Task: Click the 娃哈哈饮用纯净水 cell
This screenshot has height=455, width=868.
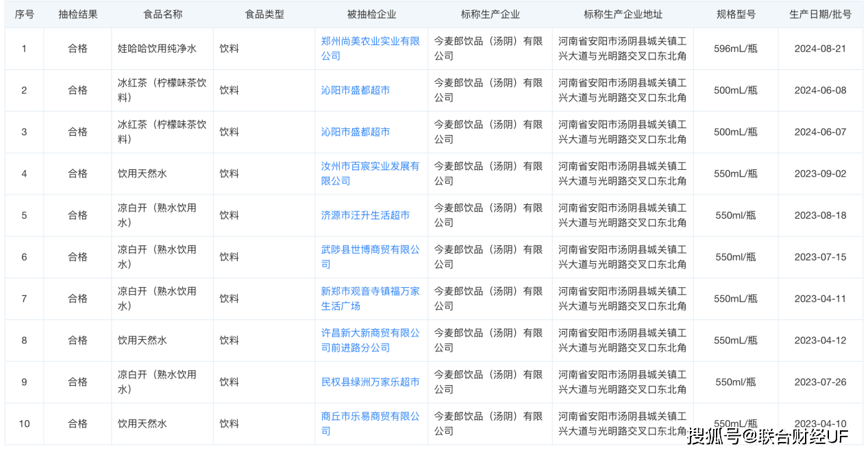Action: (x=157, y=49)
